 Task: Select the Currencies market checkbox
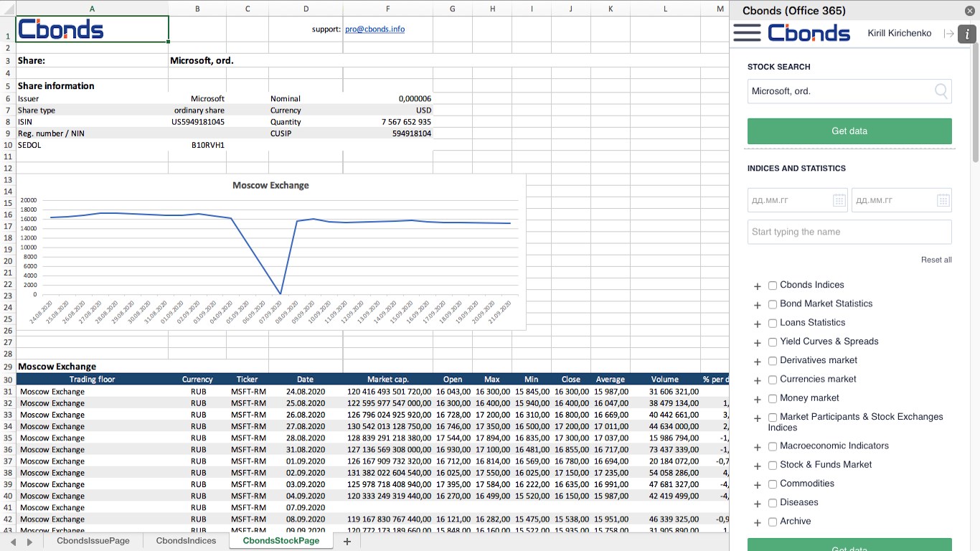tap(773, 380)
